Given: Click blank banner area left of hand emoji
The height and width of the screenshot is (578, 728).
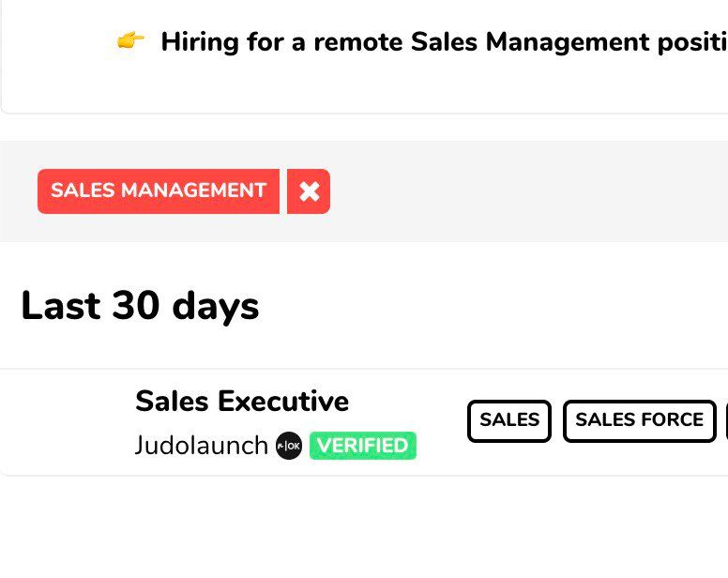Looking at the screenshot, I should click(56, 42).
